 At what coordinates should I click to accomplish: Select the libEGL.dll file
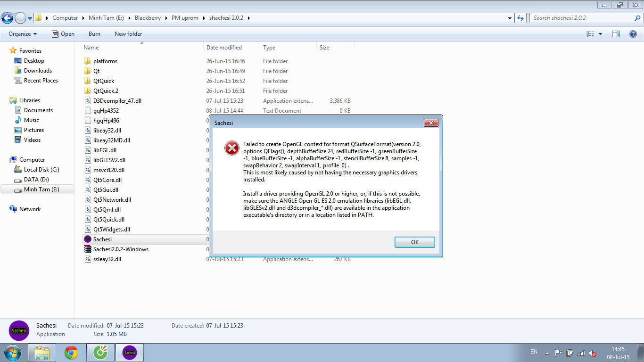[105, 150]
